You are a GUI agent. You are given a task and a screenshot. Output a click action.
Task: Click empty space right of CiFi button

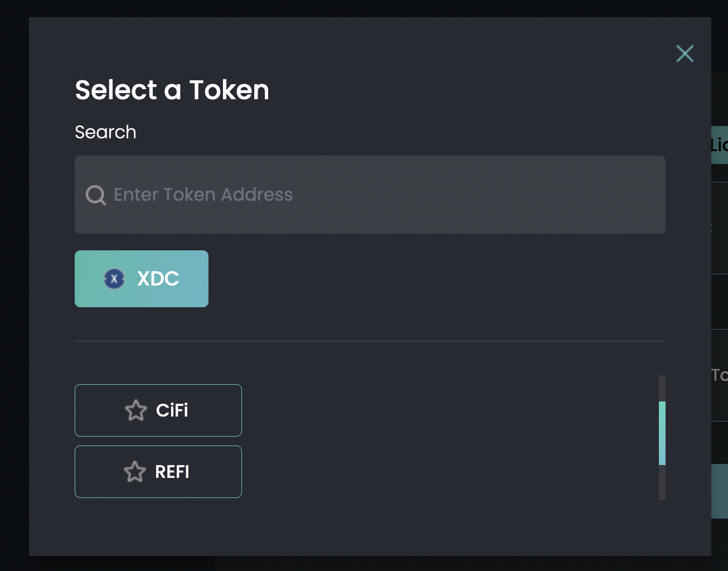[x=446, y=410]
